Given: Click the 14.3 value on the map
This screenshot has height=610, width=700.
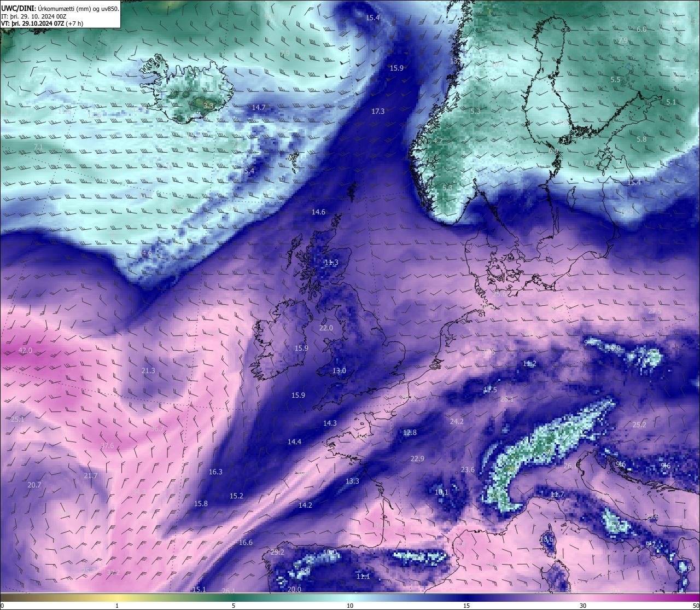Looking at the screenshot, I should (330, 423).
